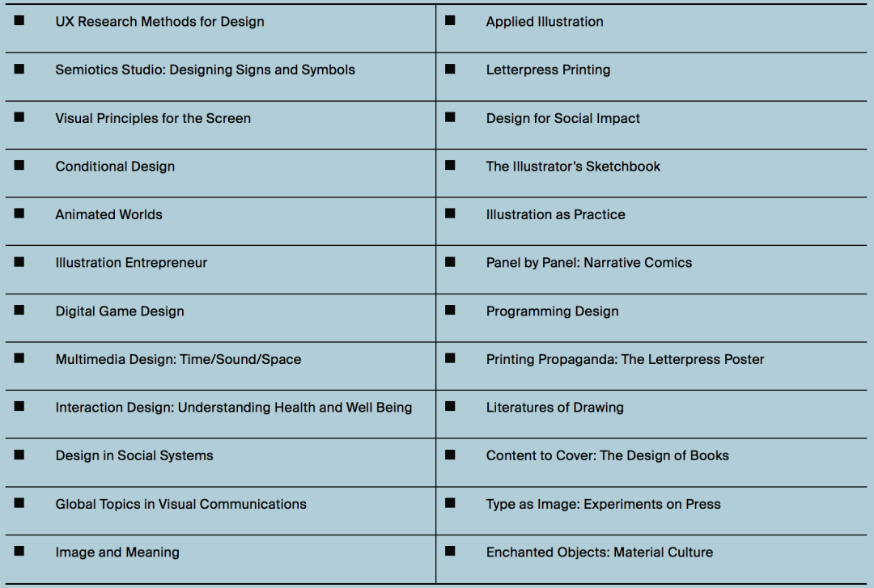Viewport: 874px width, 588px height.
Task: Click the square bullet beside Applied Illustration
Action: [x=450, y=19]
